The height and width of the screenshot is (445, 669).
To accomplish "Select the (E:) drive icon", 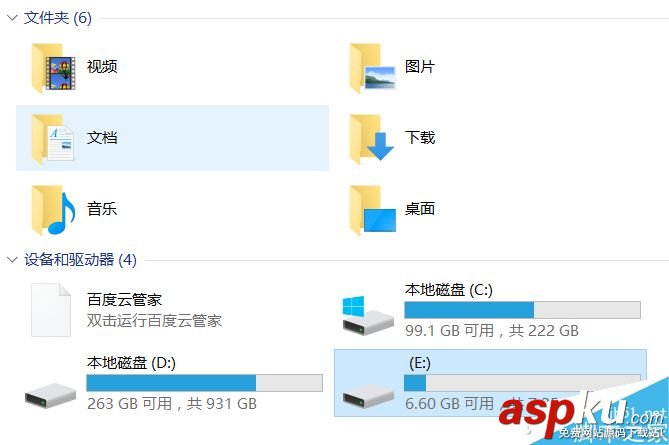I will point(368,395).
